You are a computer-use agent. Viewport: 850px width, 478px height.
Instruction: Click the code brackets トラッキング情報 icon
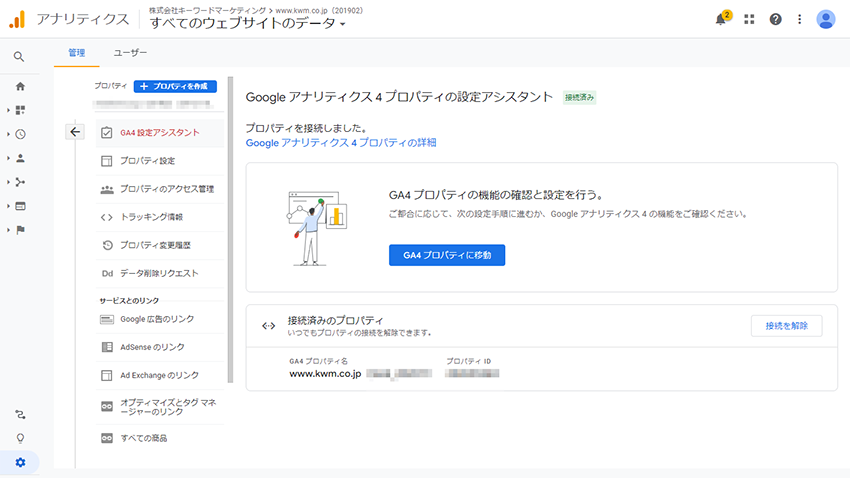107,217
